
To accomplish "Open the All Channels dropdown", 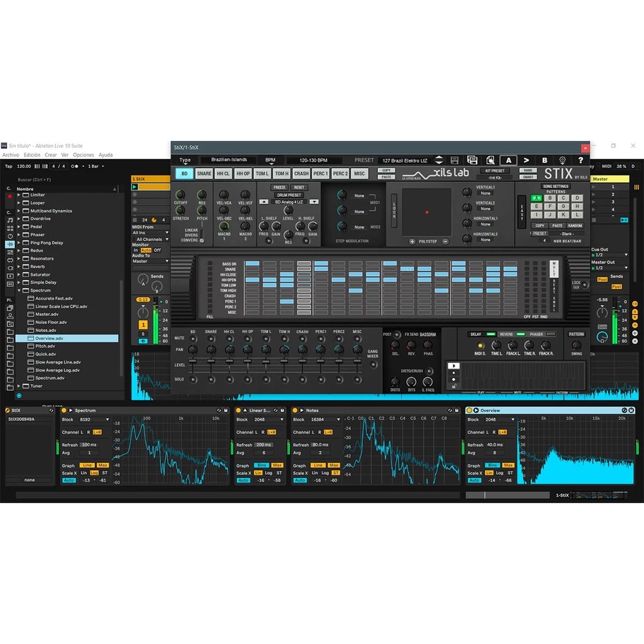I will 151,239.
